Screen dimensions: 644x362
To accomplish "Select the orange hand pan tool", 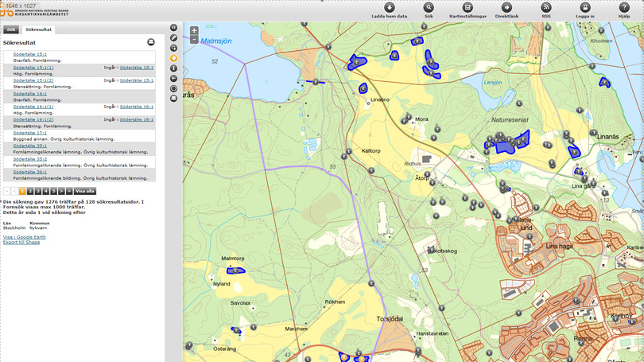I will (174, 58).
